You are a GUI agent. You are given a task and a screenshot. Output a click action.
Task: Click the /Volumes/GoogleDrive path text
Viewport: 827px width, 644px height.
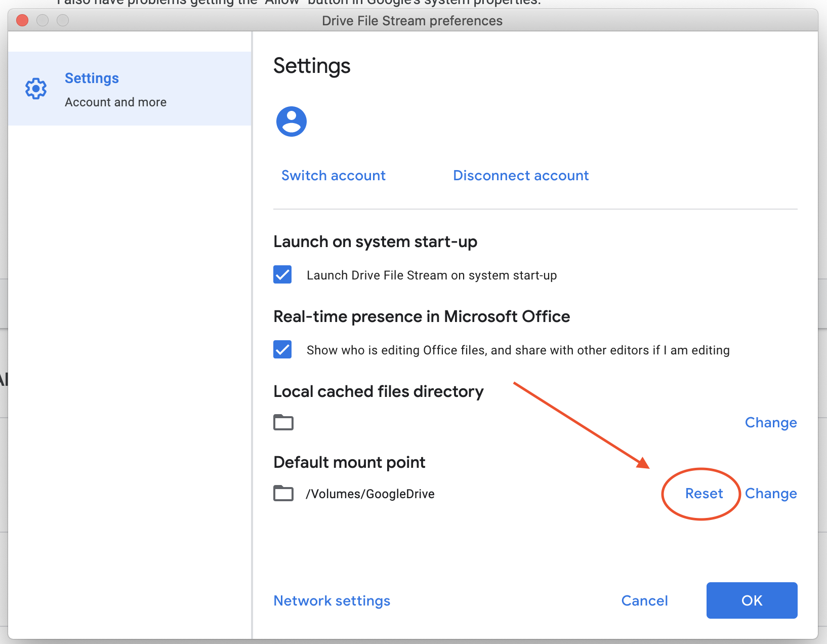[x=370, y=494]
